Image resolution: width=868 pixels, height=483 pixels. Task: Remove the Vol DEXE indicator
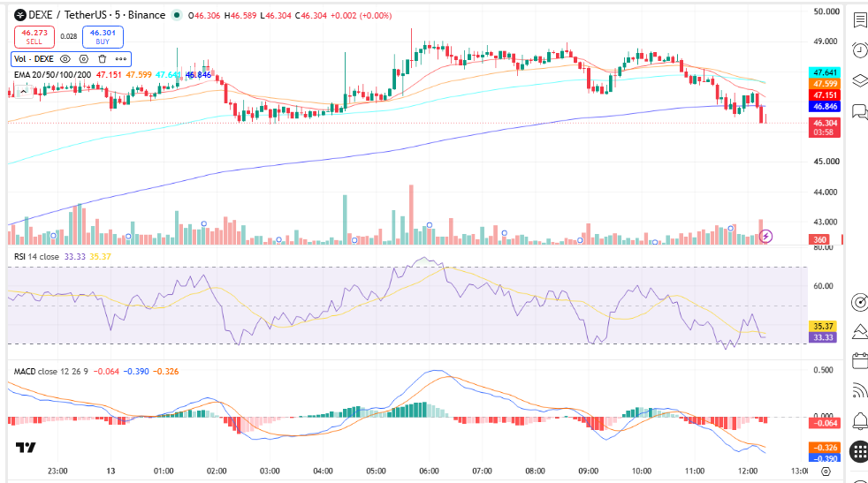point(102,58)
